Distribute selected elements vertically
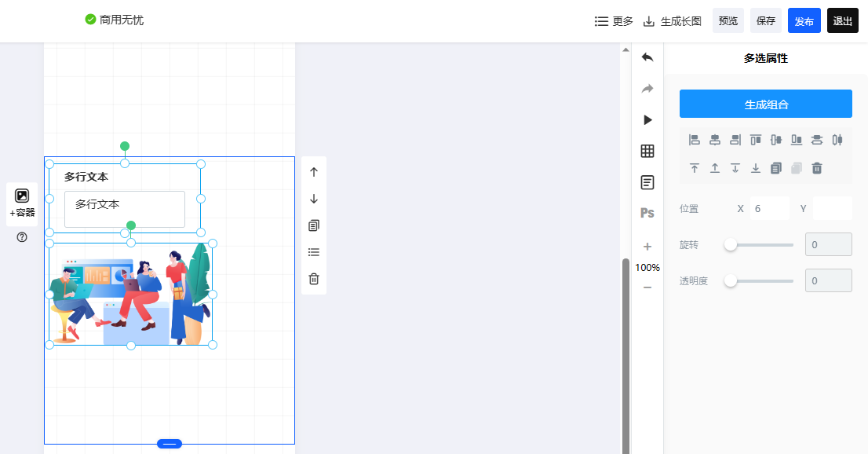 [817, 140]
